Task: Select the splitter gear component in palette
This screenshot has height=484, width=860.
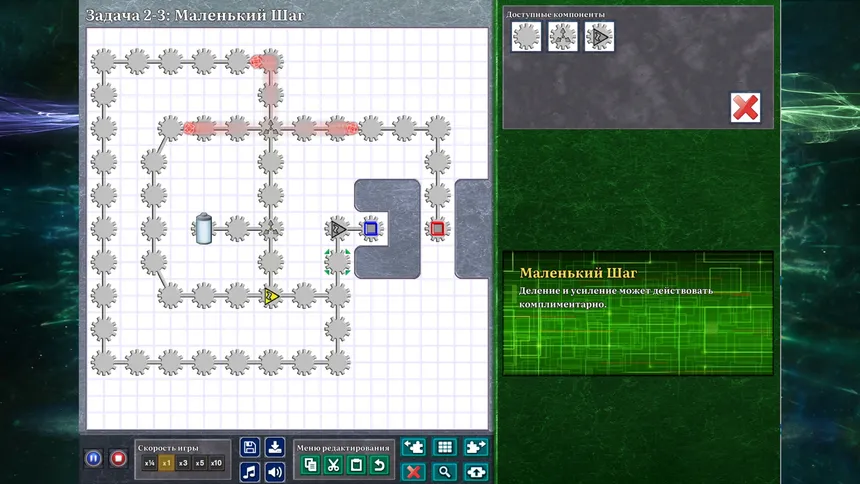Action: tap(563, 37)
